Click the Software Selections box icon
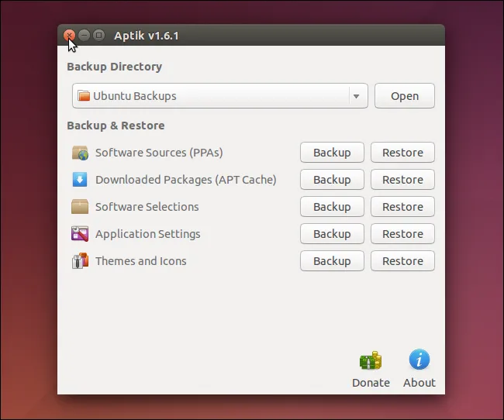This screenshot has width=504, height=420. 80,207
